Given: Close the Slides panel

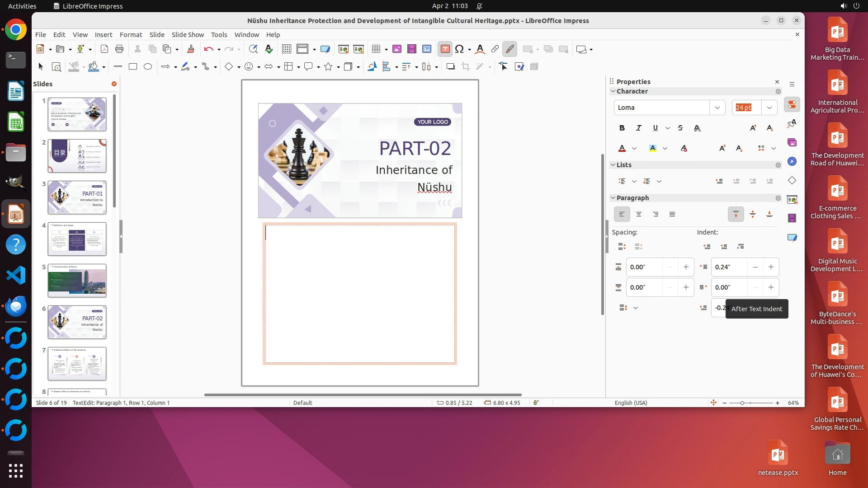Looking at the screenshot, I should pyautogui.click(x=114, y=84).
